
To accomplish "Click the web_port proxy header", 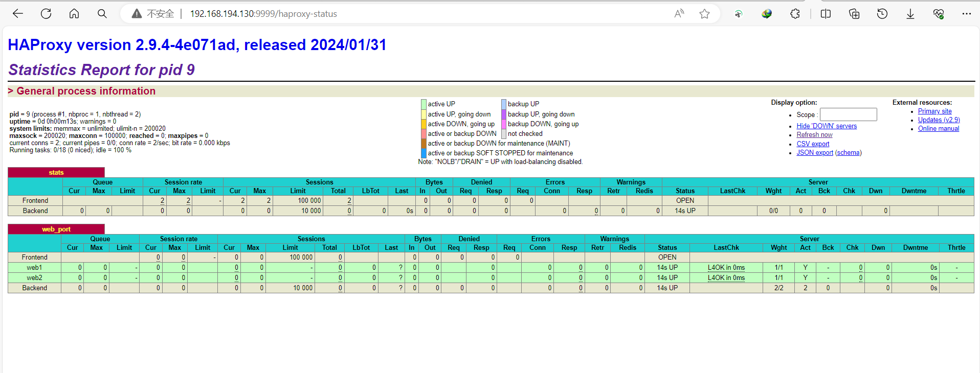I will [x=56, y=229].
